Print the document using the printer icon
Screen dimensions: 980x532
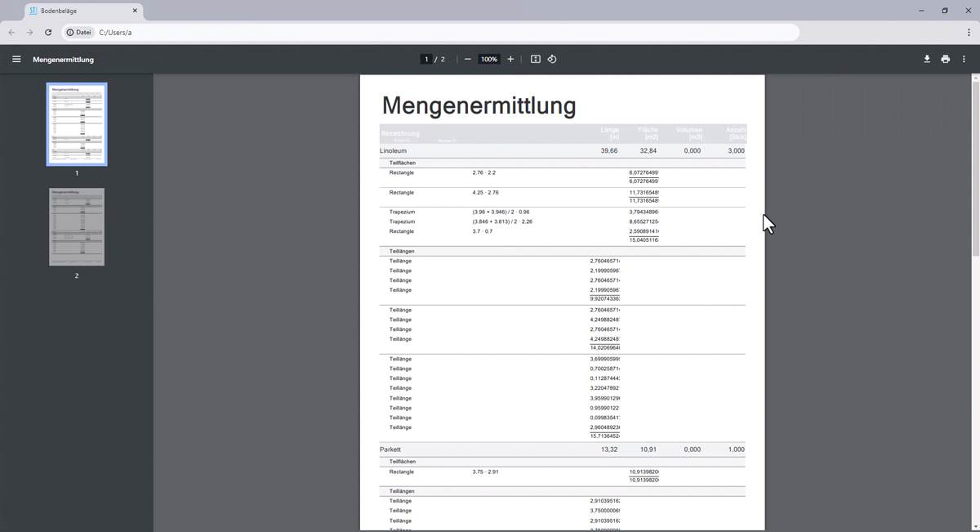point(945,60)
